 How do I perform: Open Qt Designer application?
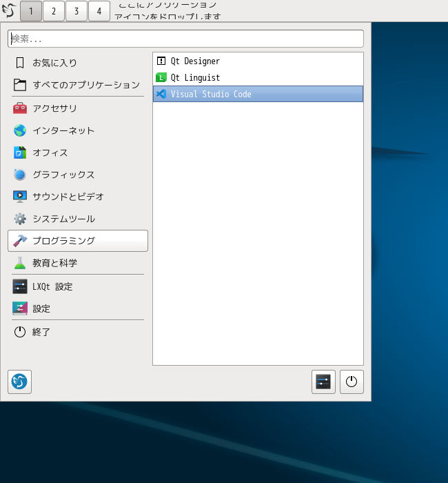(x=258, y=61)
